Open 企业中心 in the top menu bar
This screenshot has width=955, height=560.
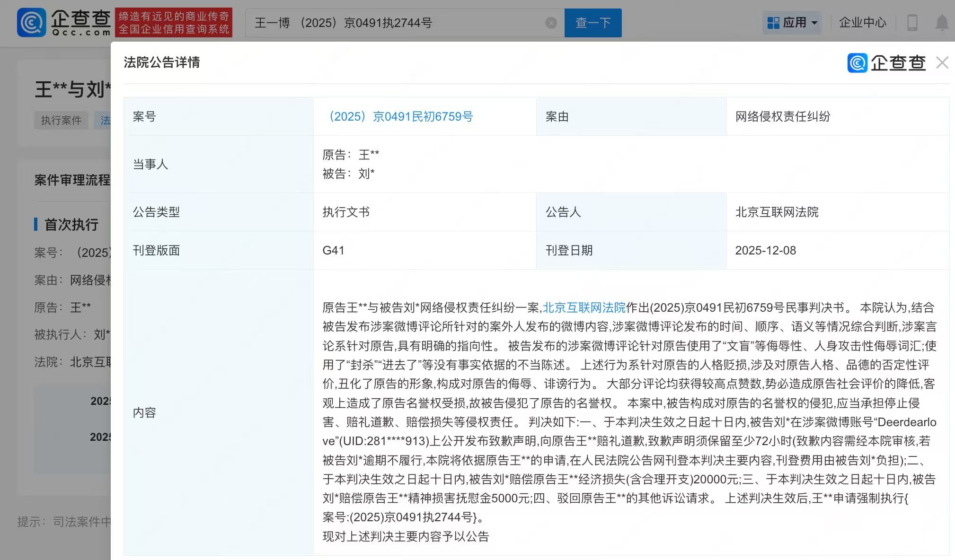tap(862, 22)
